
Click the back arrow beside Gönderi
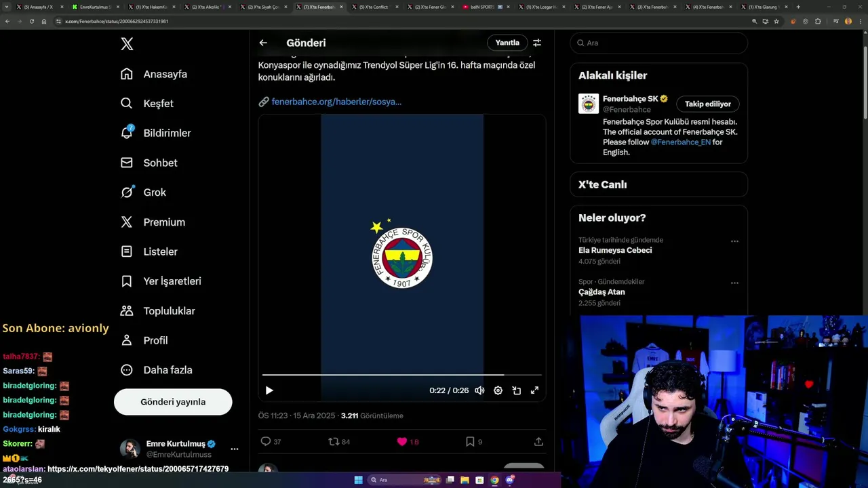(263, 43)
